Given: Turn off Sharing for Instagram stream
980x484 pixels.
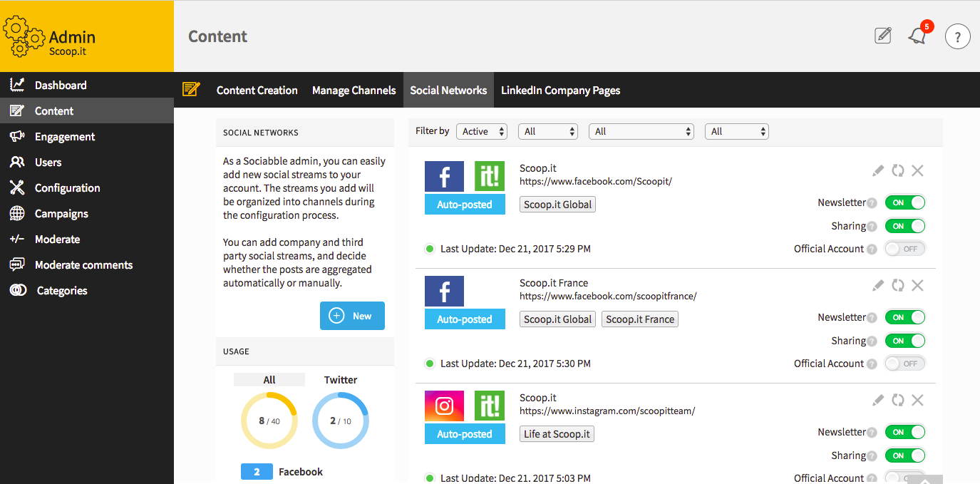Looking at the screenshot, I should coord(905,455).
